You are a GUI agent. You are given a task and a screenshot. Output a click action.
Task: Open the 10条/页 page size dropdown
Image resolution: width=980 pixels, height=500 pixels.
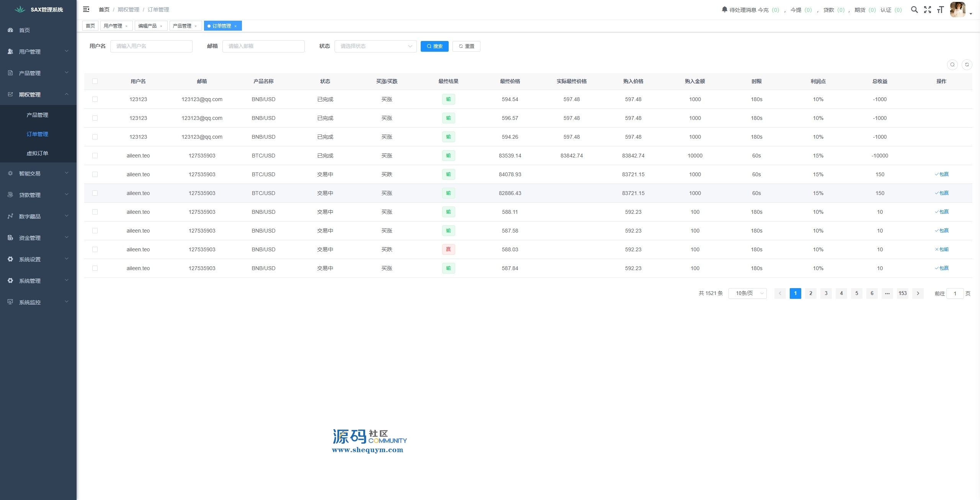coord(747,293)
